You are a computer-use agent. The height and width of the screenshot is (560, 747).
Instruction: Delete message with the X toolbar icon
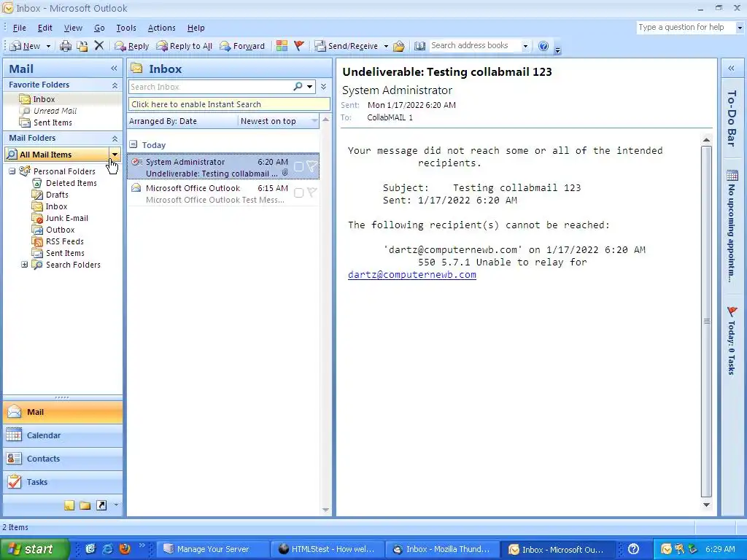pos(99,46)
